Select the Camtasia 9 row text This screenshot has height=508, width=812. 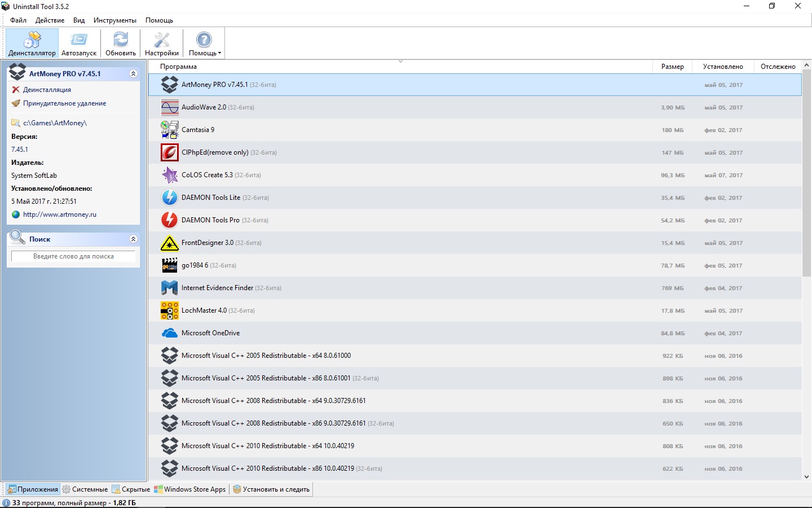point(198,130)
